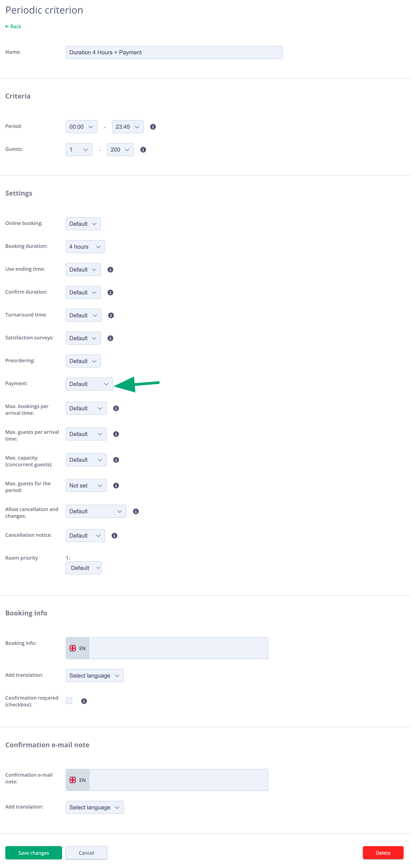
Task: Click the info icon beside Turnaround time
Action: 111,315
